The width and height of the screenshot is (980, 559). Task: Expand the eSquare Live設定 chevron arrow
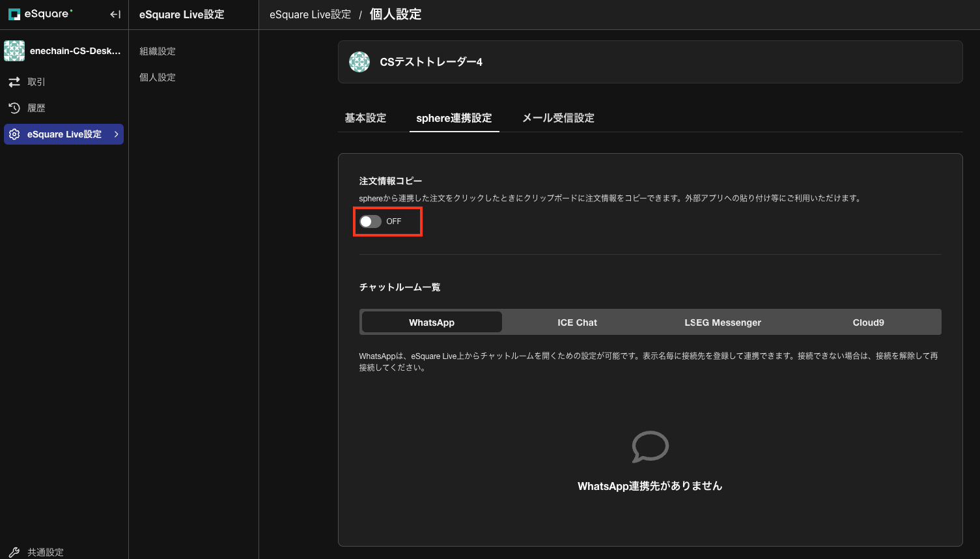click(117, 134)
